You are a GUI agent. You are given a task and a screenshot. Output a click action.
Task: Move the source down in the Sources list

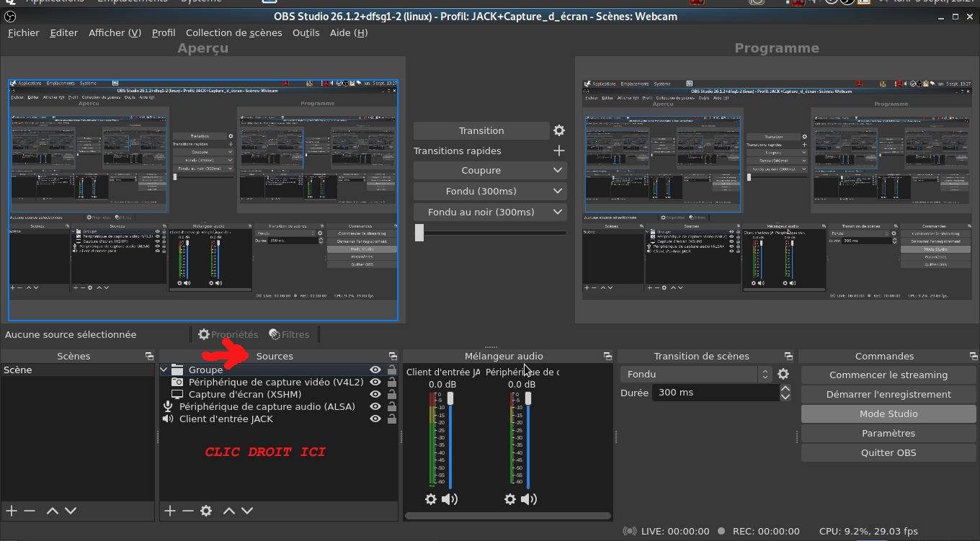[247, 511]
